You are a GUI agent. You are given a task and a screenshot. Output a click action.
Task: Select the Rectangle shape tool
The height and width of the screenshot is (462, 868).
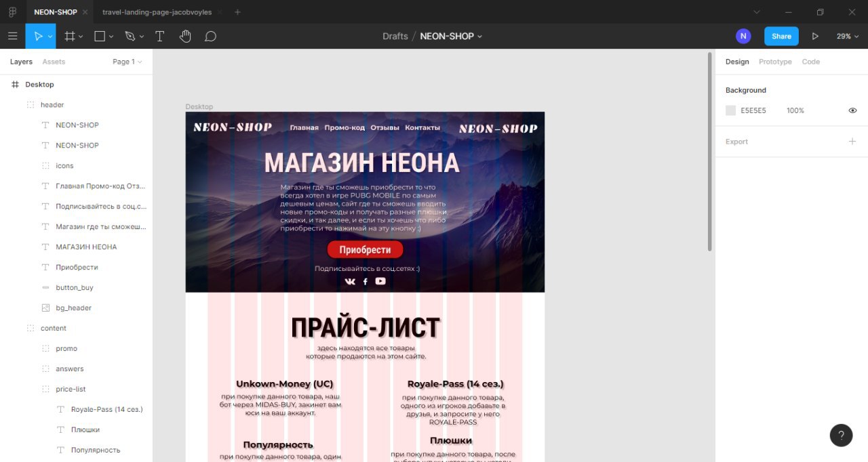pyautogui.click(x=100, y=36)
